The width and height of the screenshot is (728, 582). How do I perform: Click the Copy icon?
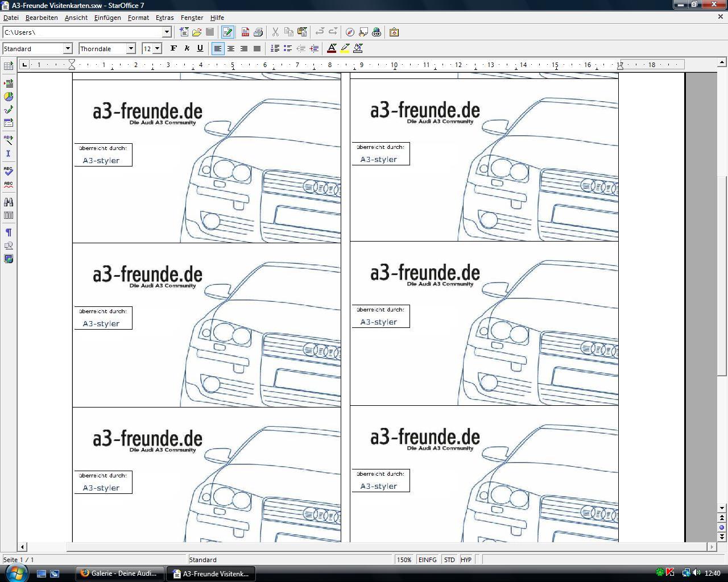click(x=289, y=32)
